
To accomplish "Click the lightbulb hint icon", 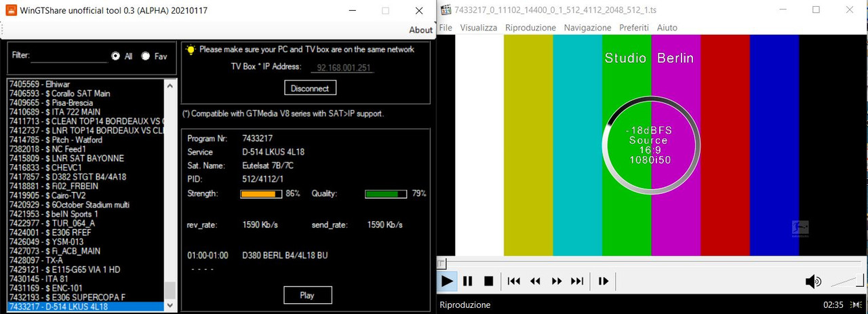I will [191, 50].
